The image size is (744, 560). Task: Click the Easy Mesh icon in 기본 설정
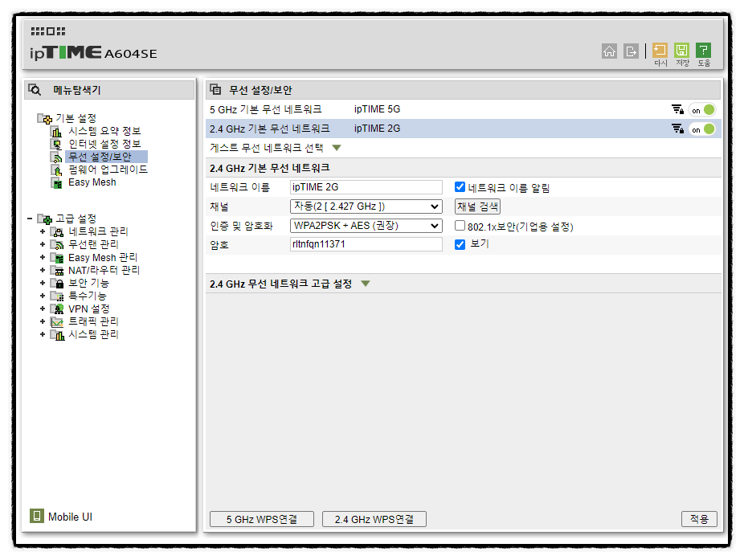[56, 182]
